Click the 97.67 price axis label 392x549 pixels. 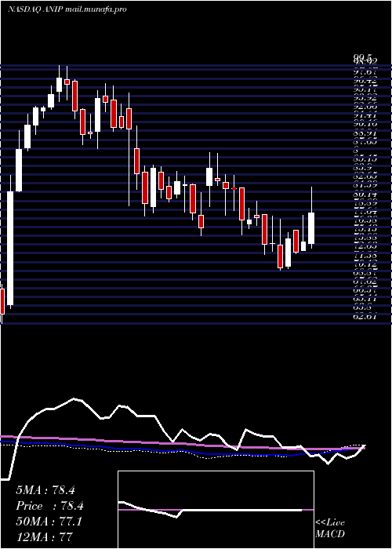364,72
